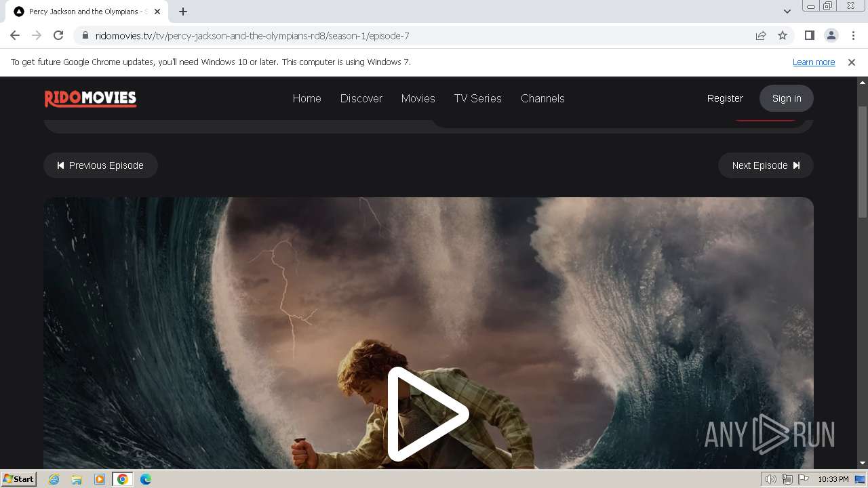Viewport: 868px width, 488px height.
Task: Reload the current page
Action: (58, 35)
